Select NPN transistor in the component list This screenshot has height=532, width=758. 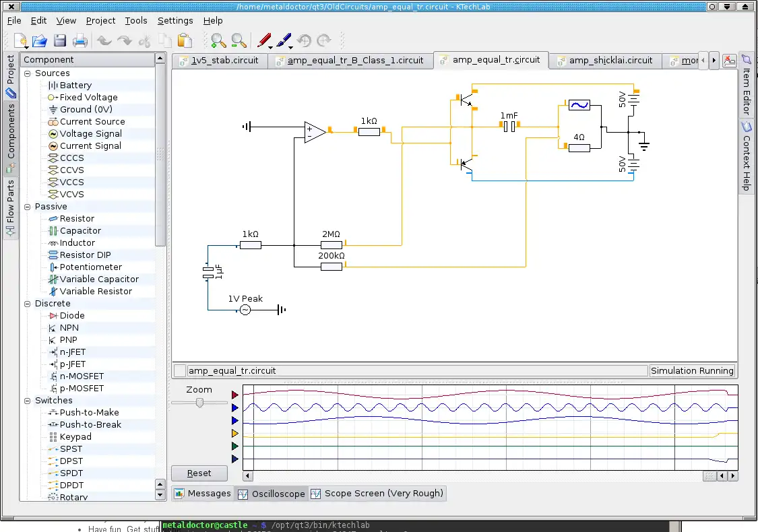coord(69,327)
